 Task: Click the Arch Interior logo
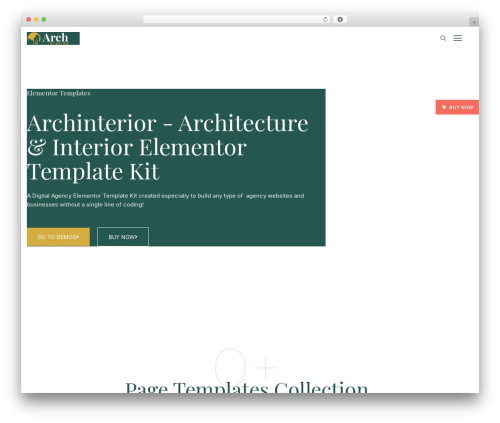53,38
